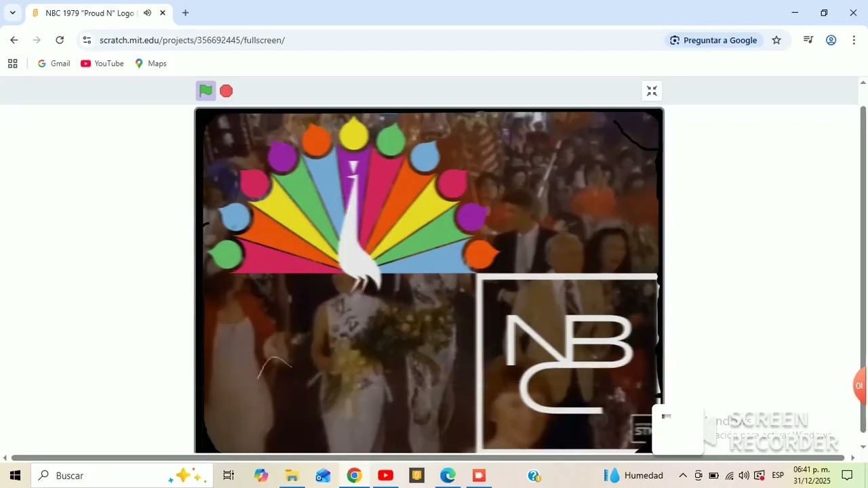Open the Windows notification center

(x=847, y=476)
